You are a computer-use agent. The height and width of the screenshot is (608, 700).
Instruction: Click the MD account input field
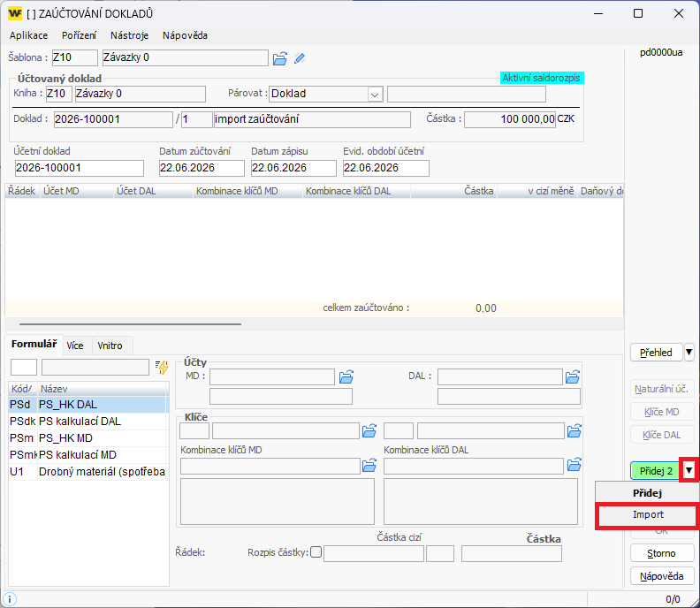pyautogui.click(x=272, y=376)
